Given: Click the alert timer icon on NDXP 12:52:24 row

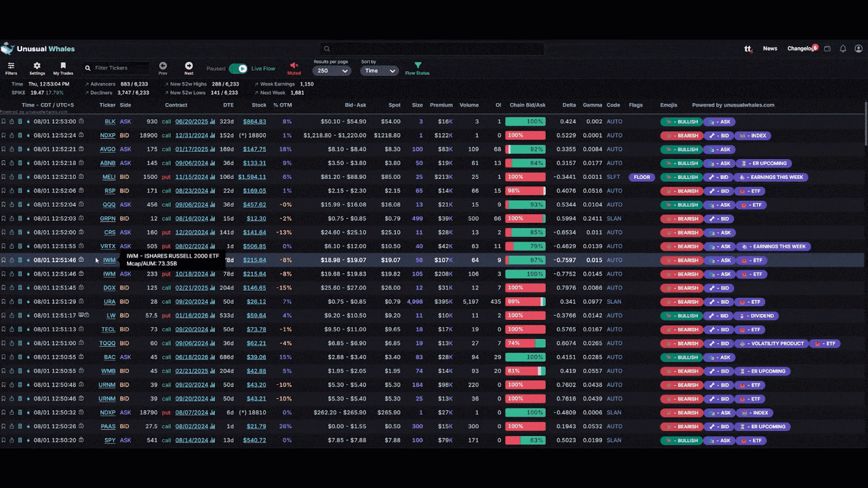Looking at the screenshot, I should coord(11,135).
